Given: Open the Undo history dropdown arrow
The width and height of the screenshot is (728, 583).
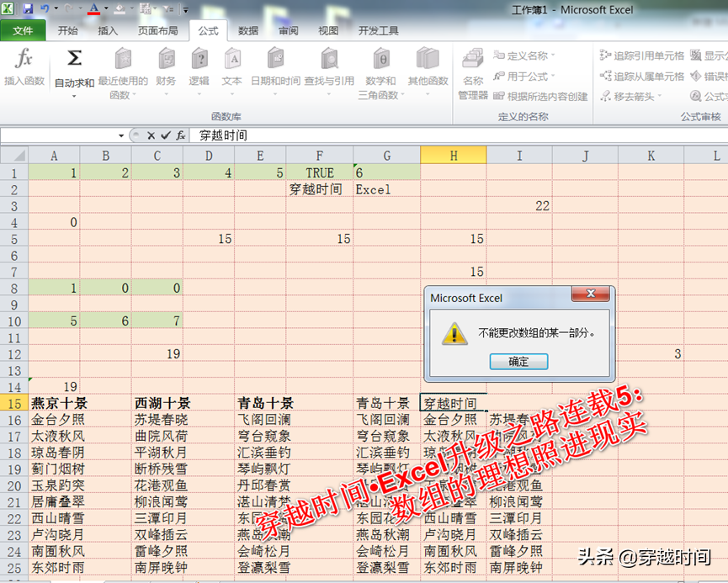Looking at the screenshot, I should coord(56,8).
